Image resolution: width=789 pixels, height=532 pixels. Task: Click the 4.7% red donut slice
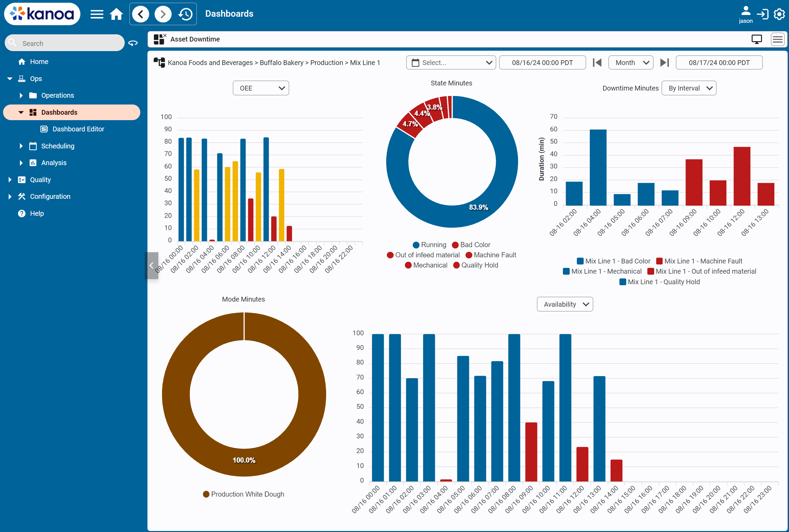(x=410, y=124)
